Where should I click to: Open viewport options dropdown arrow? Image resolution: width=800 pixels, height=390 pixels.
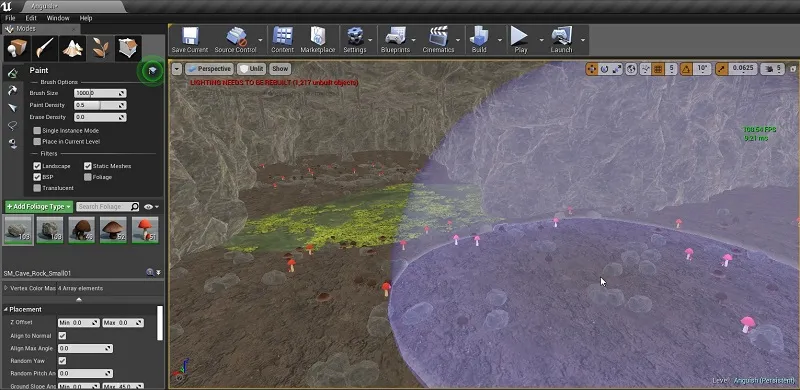[177, 68]
